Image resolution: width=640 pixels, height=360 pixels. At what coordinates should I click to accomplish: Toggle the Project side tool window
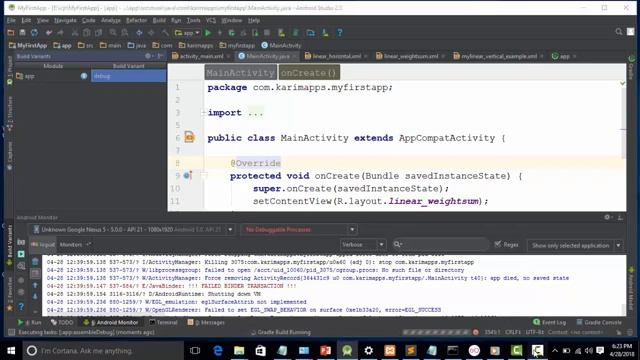(x=10, y=70)
